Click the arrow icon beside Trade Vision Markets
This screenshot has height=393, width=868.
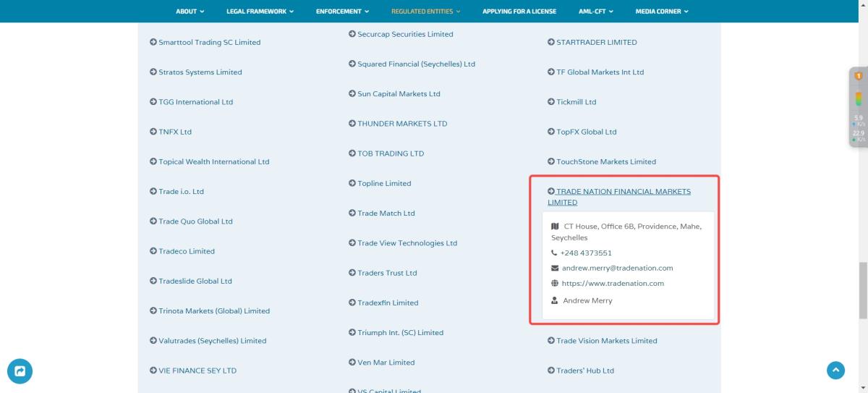coord(551,341)
